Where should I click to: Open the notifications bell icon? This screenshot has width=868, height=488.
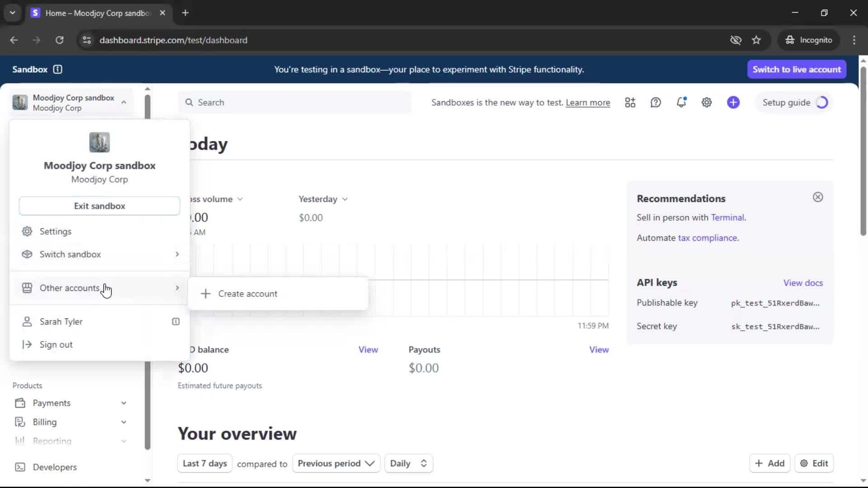pyautogui.click(x=681, y=103)
